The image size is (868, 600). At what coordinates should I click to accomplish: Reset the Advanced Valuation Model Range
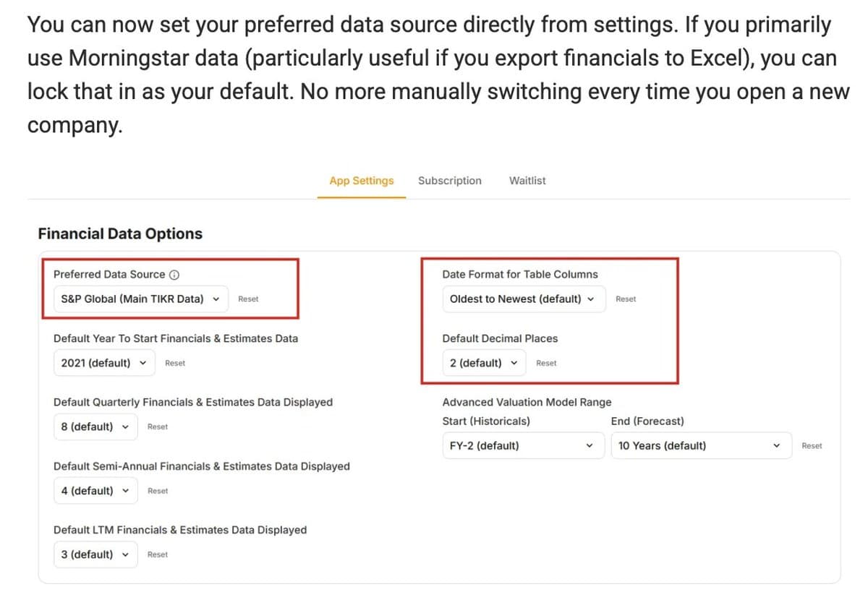[x=812, y=446]
